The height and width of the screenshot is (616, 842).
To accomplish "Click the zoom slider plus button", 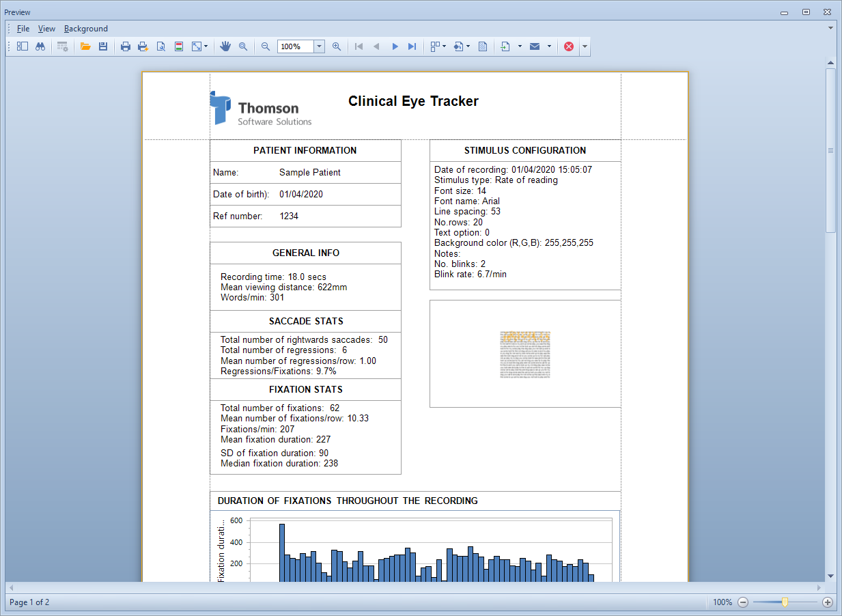I will pyautogui.click(x=828, y=602).
